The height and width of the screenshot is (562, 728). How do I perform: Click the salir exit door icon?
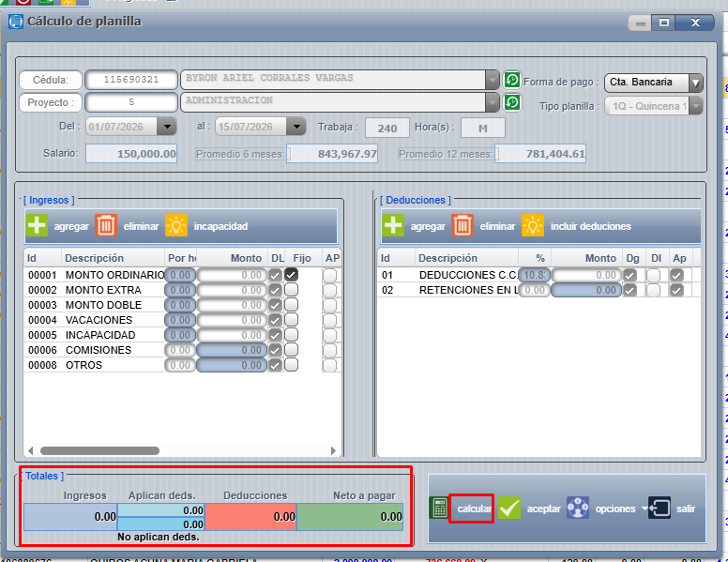tap(660, 509)
